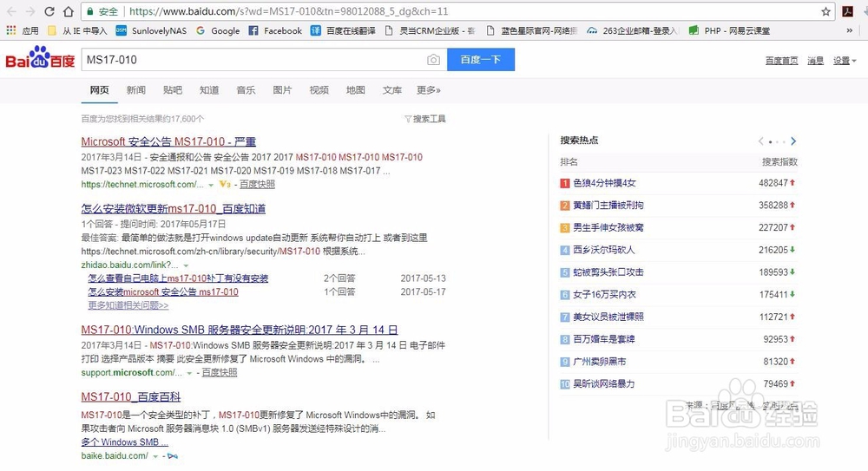Click the browser forward arrow

(30, 11)
